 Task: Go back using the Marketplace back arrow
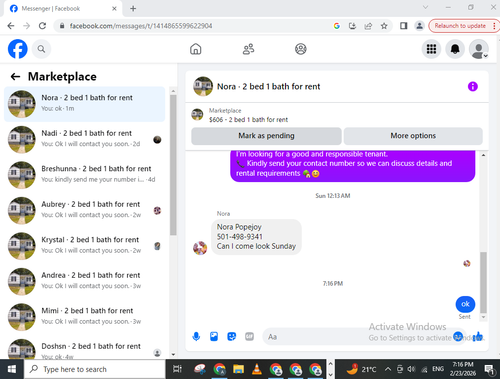(15, 77)
